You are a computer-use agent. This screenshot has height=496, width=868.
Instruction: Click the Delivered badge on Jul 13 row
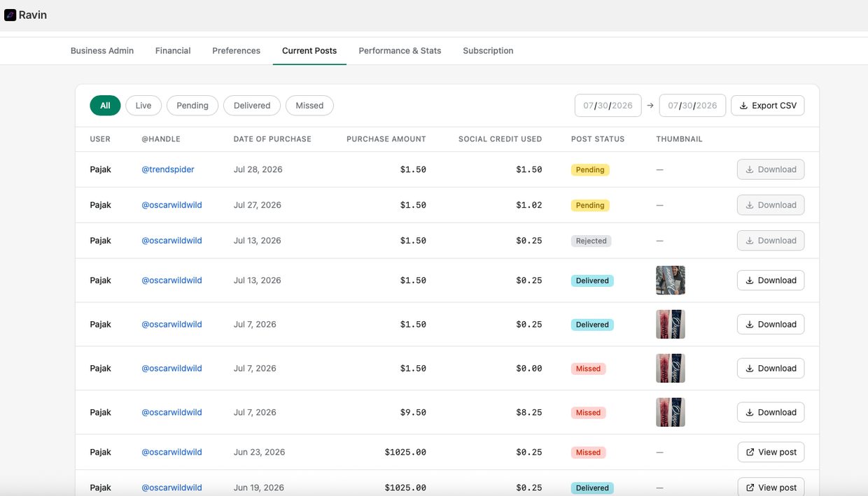pos(592,281)
